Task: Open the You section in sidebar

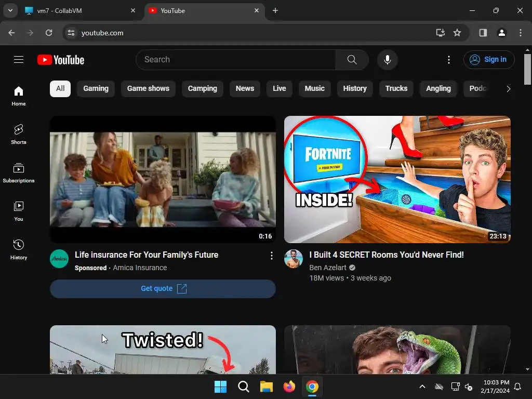Action: [19, 211]
